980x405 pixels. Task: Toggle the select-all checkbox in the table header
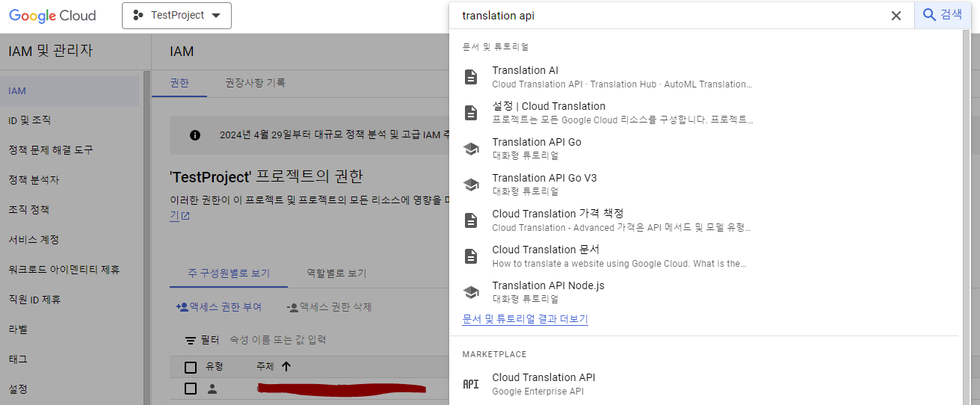[x=191, y=367]
